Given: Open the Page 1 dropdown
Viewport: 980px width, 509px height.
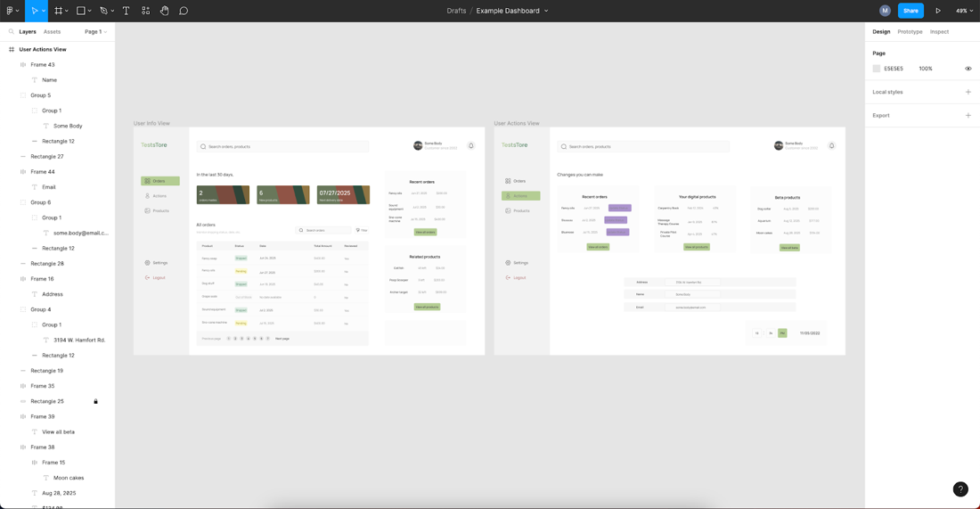Looking at the screenshot, I should [x=95, y=32].
